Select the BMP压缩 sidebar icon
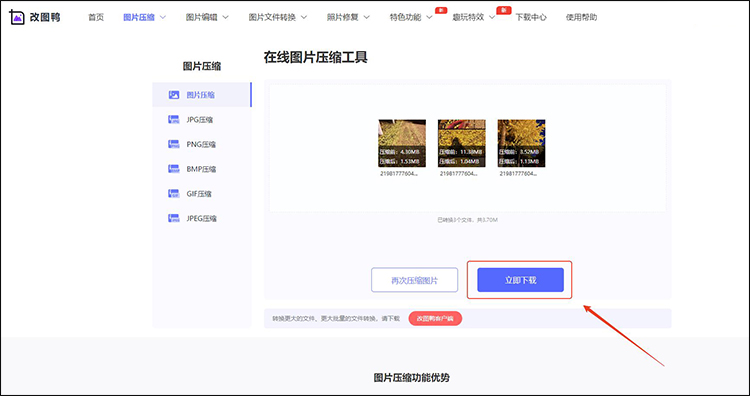750x396 pixels. coord(174,169)
